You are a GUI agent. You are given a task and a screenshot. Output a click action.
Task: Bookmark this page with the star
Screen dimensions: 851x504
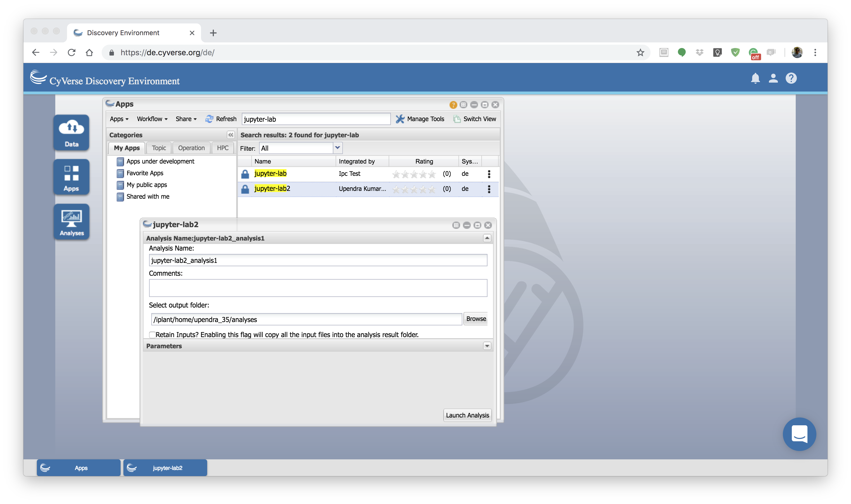click(640, 52)
